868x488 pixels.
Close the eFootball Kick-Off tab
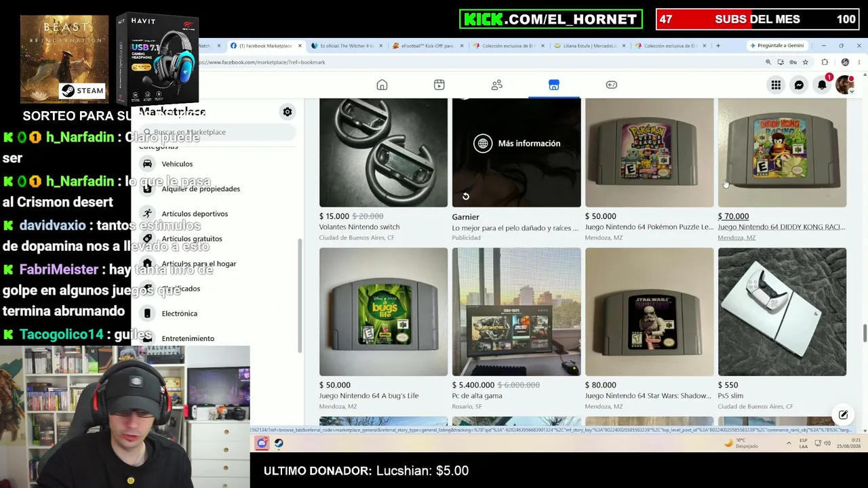462,45
